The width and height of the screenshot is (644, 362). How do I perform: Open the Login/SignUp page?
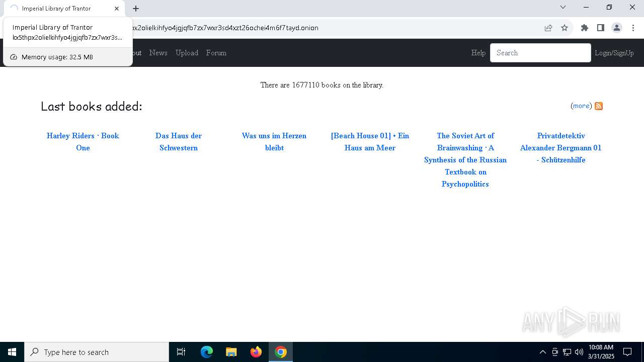pyautogui.click(x=614, y=53)
